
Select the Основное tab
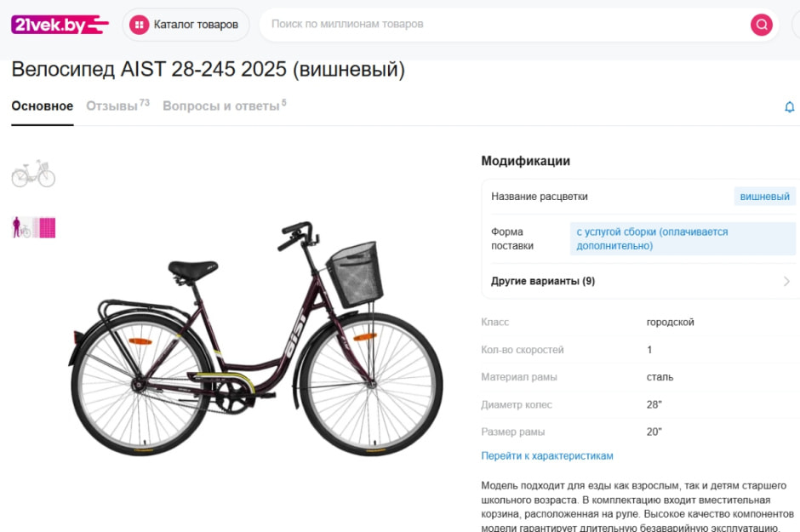tap(41, 106)
